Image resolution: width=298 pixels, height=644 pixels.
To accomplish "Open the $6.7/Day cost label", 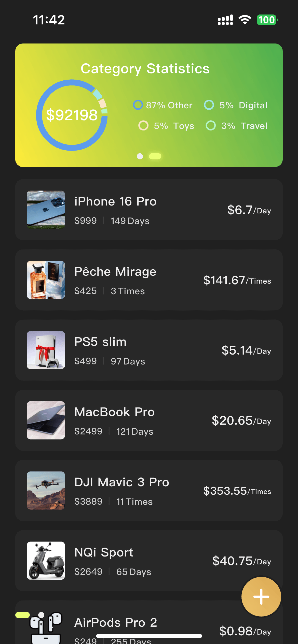I will (x=249, y=210).
